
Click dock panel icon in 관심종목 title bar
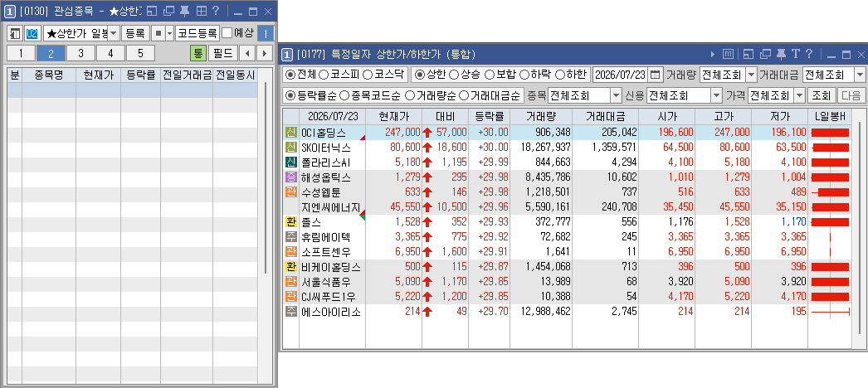tap(154, 11)
